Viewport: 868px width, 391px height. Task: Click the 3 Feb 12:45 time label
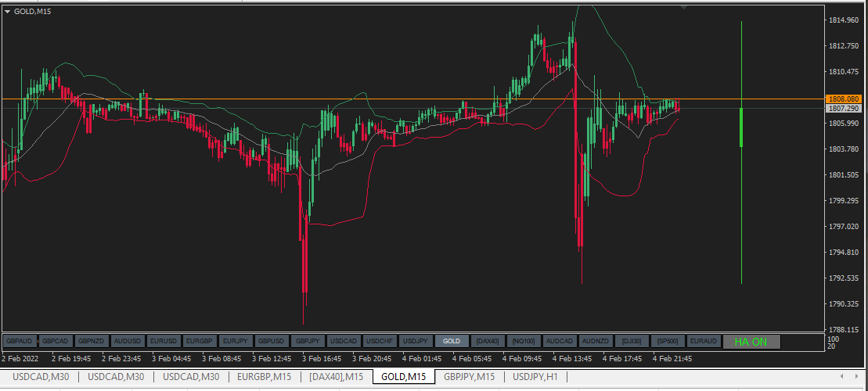[x=272, y=358]
